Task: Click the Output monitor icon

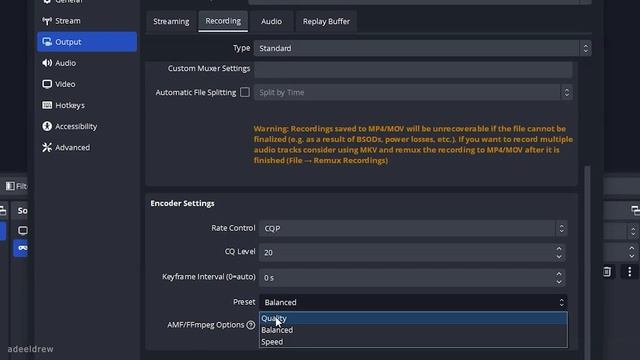Action: [47, 42]
